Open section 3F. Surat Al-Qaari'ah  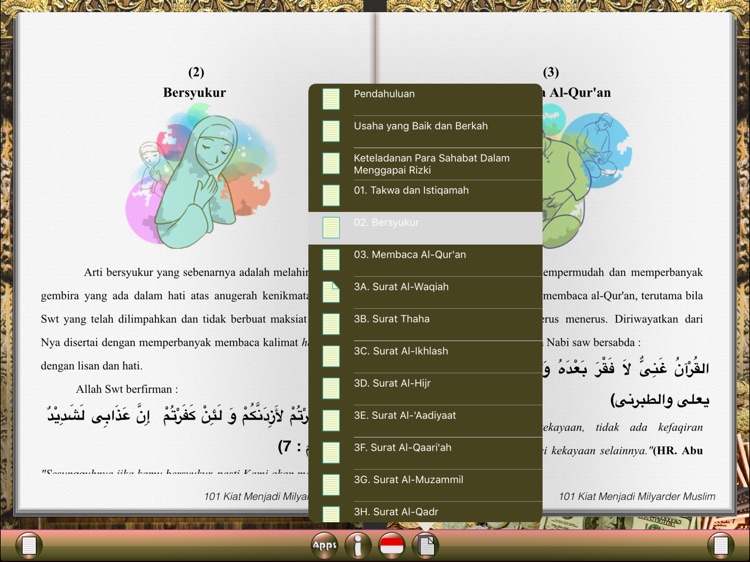425,452
